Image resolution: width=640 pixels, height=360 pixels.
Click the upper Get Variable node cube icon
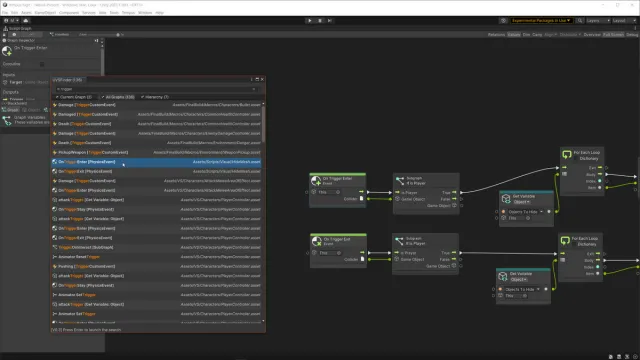coord(506,199)
